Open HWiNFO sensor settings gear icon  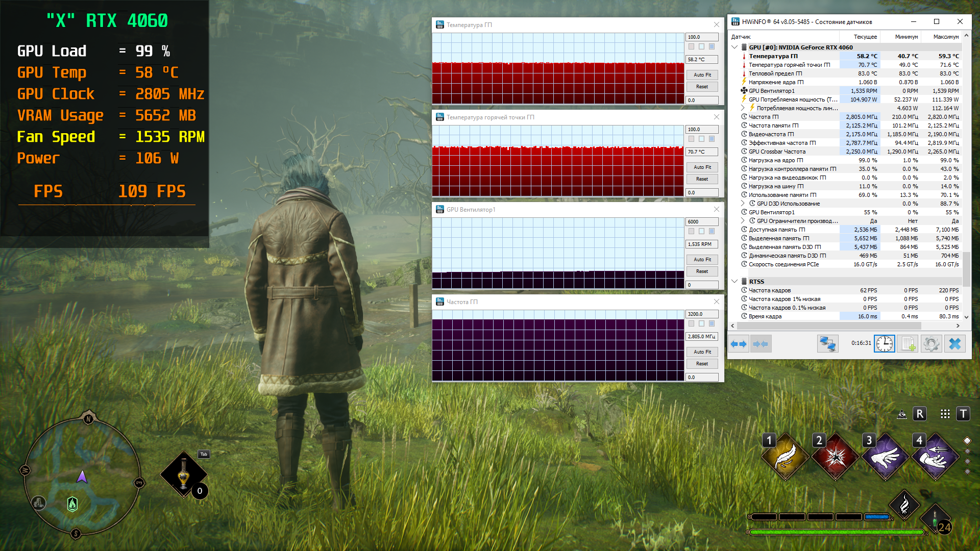click(931, 344)
